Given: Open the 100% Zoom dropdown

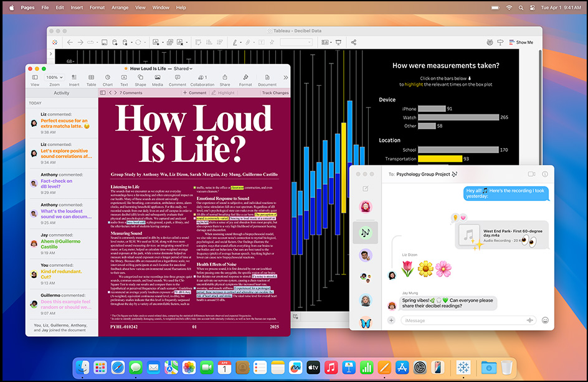Looking at the screenshot, I should pos(54,78).
